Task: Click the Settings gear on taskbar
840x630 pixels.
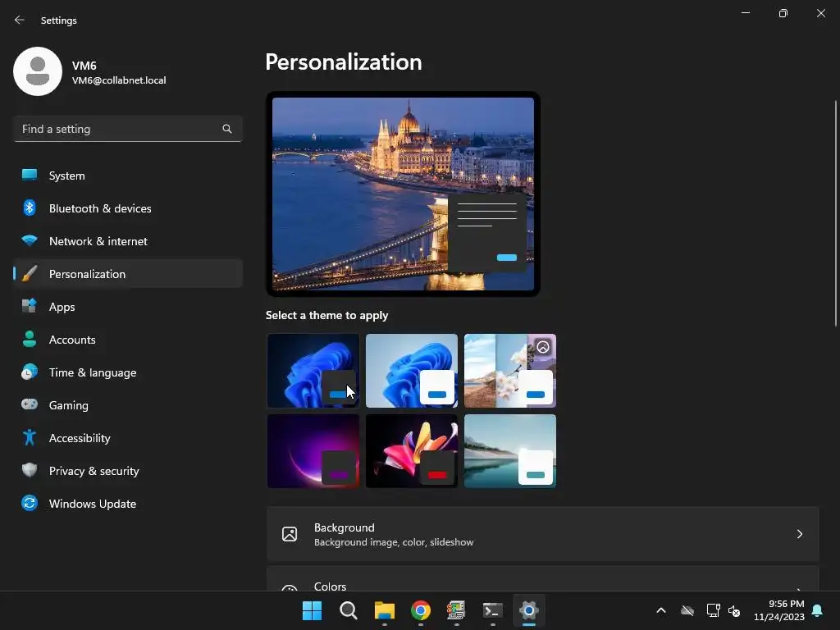Action: tap(529, 610)
